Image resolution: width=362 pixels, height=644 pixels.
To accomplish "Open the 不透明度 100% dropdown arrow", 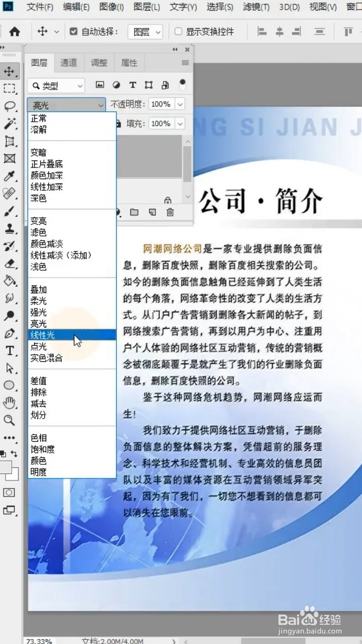I will tap(180, 104).
